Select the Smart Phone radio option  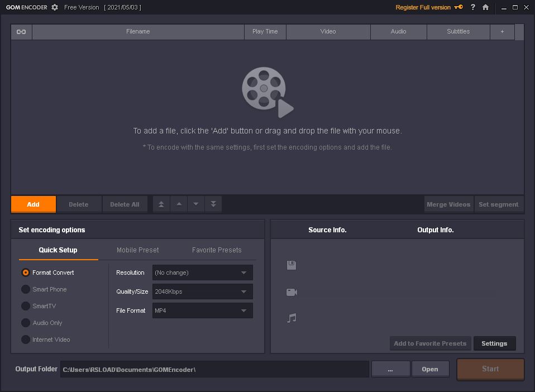pyautogui.click(x=26, y=289)
